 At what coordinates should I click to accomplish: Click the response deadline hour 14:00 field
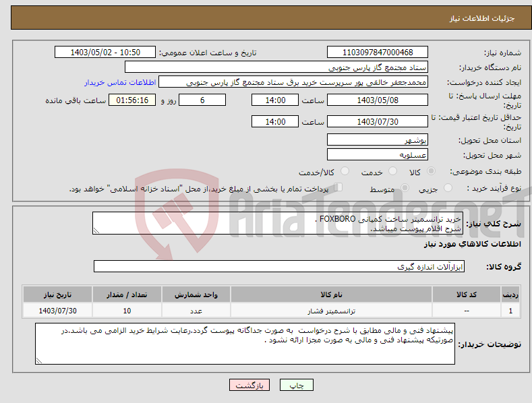coord(275,100)
